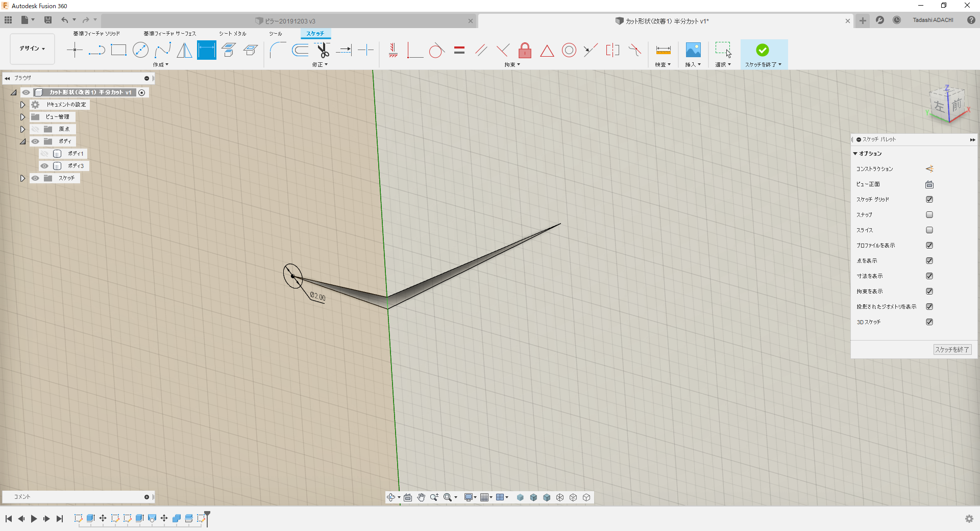Open the デザイン workspace dropdown

32,49
